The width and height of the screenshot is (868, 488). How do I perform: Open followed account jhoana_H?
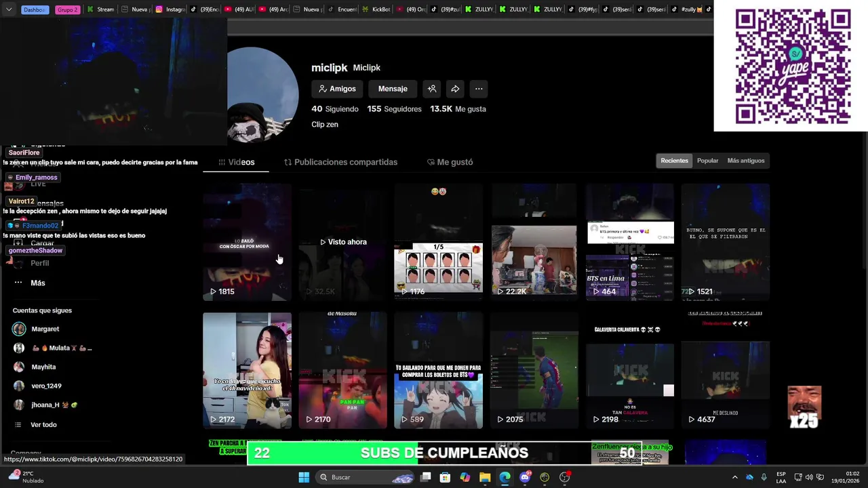pos(45,405)
